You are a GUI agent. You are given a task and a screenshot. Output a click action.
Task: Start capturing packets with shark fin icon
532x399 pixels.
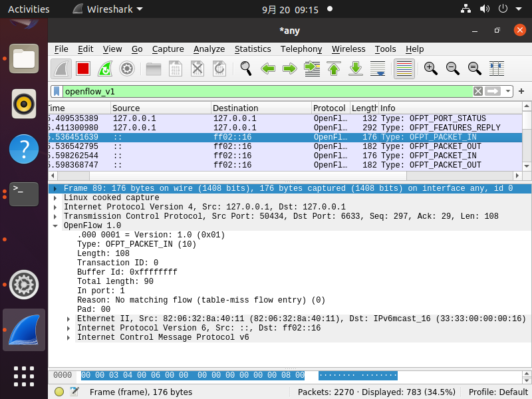61,69
